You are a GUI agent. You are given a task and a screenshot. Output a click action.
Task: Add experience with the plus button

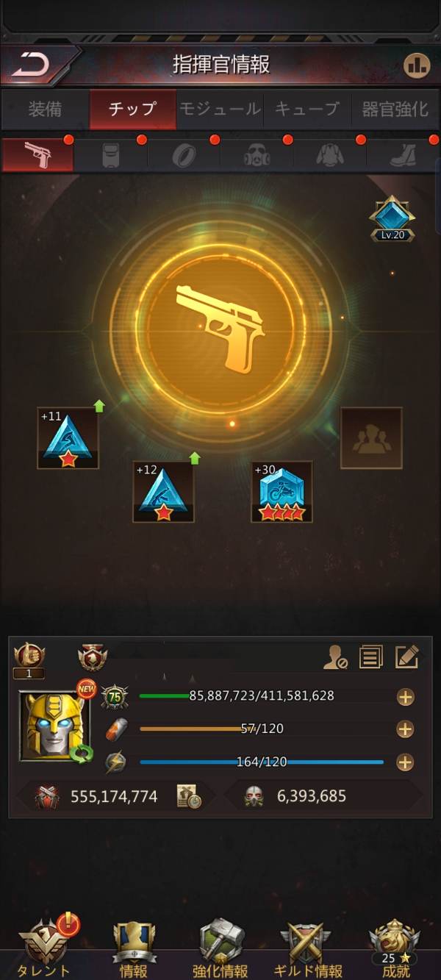coord(405,697)
